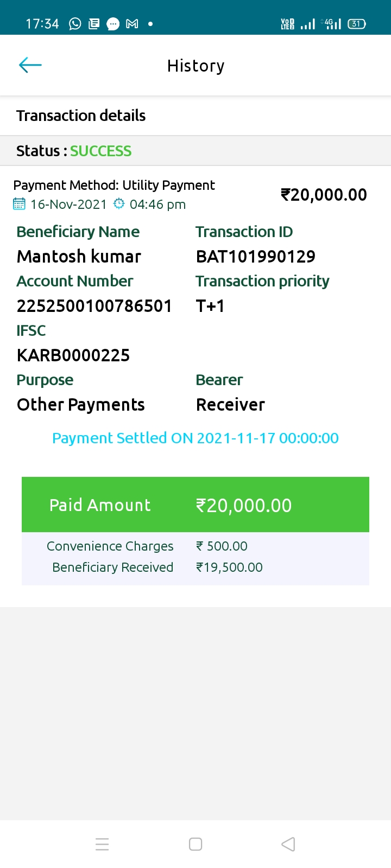Tap the Payment Settled ON date text
The image size is (391, 868).
(x=195, y=438)
